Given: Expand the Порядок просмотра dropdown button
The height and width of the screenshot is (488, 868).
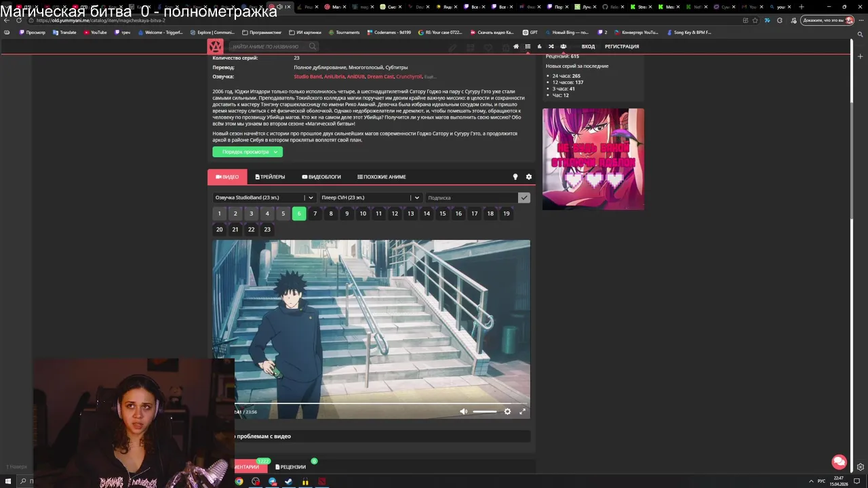Looking at the screenshot, I should [248, 152].
